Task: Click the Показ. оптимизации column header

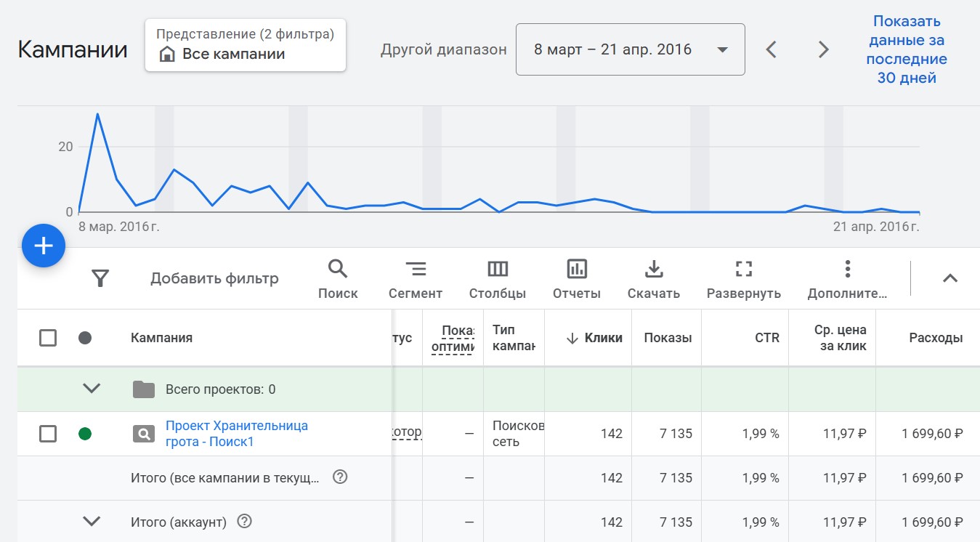Action: coord(453,338)
